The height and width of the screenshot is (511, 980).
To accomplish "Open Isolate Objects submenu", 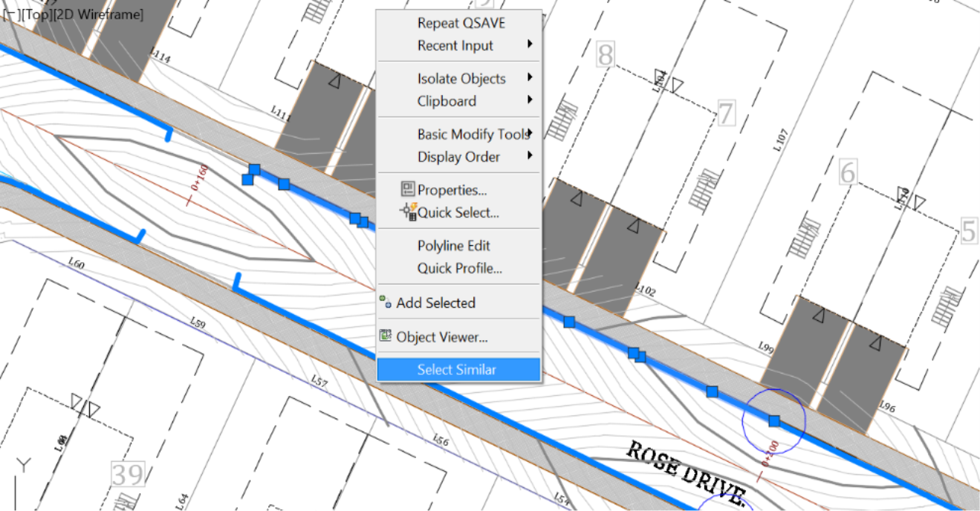I will pos(459,79).
